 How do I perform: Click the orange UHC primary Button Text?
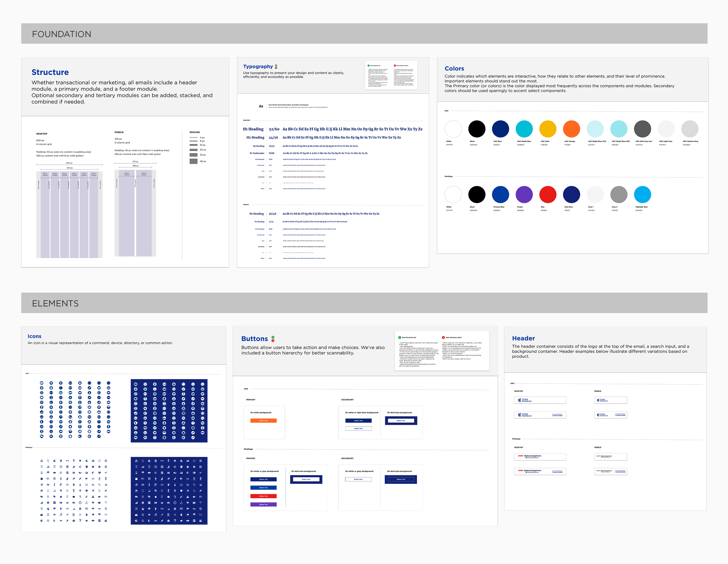263,421
